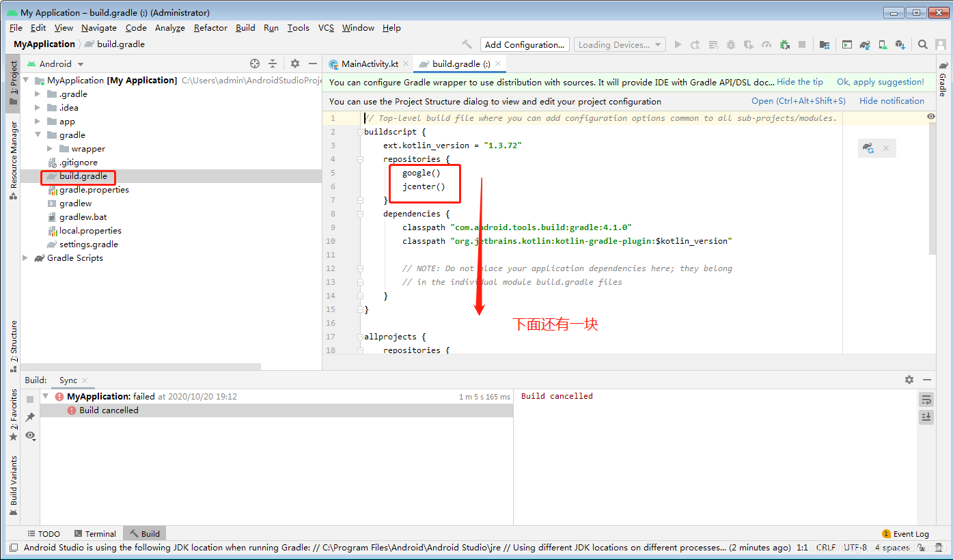Click the Search Everywhere magnifier
The height and width of the screenshot is (560, 953).
923,44
